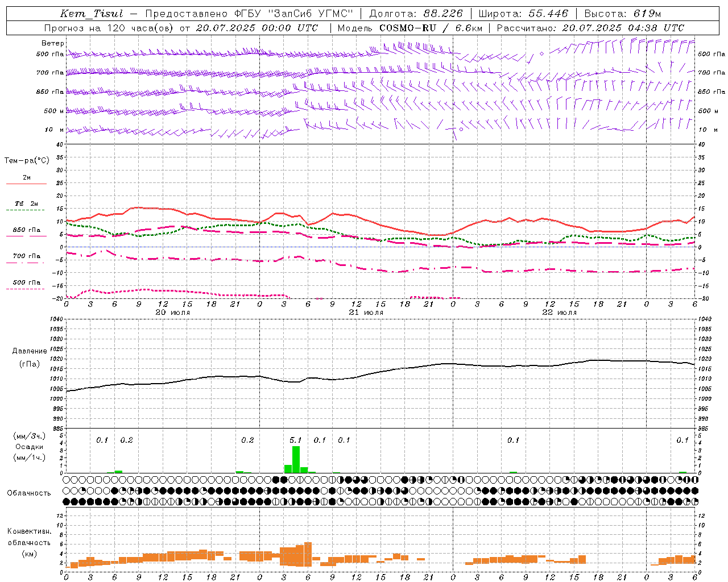This screenshot has height=582, width=728.
Task: Click the "Широта: 55.446" latitude field
Action: coord(523,14)
